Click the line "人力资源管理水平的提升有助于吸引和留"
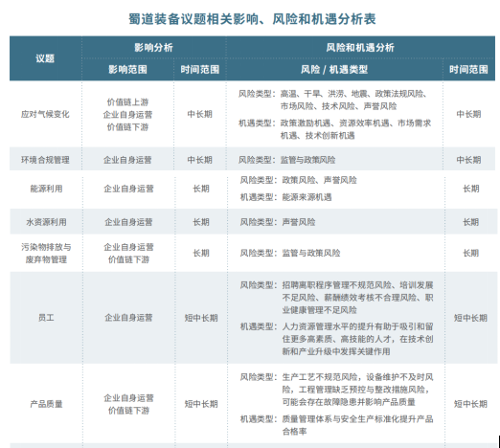Image resolution: width=500 pixels, height=448 pixels. pos(357,326)
